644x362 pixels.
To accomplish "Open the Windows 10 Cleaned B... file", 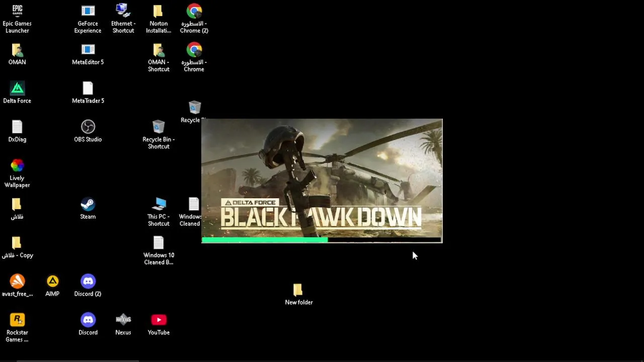I will pos(158,251).
